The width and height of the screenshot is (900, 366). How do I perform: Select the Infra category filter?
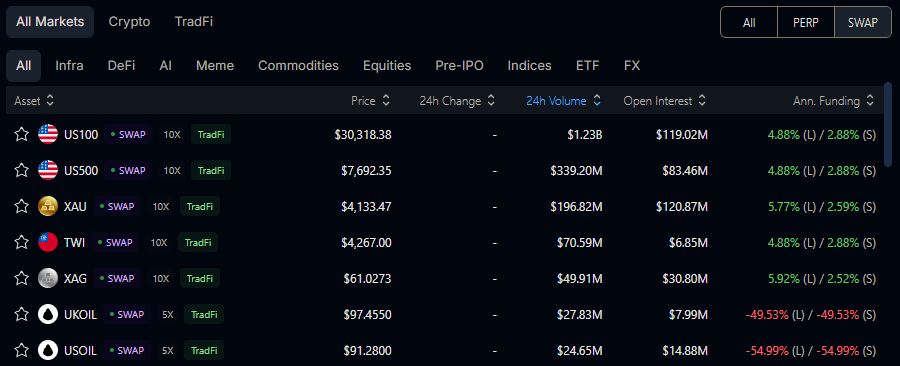[x=69, y=65]
